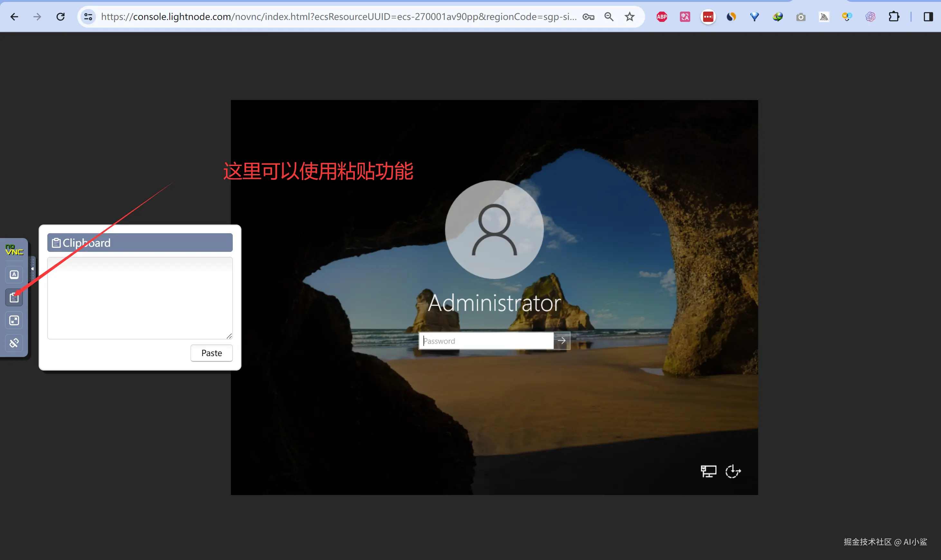Focus the Windows Password field

coord(486,341)
